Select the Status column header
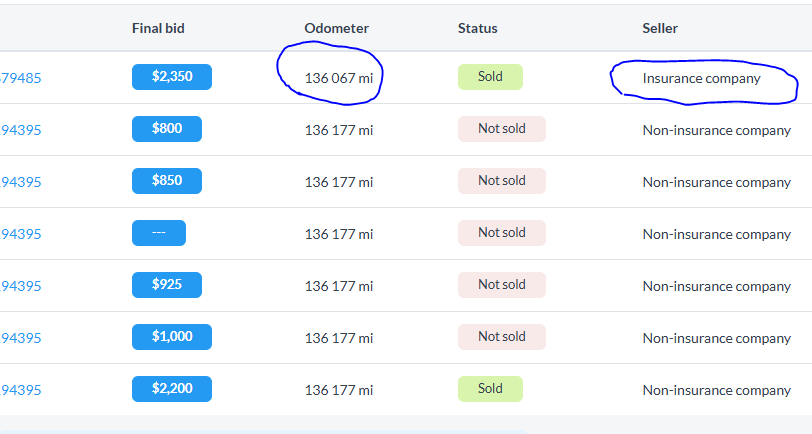This screenshot has height=434, width=812. pyautogui.click(x=477, y=28)
